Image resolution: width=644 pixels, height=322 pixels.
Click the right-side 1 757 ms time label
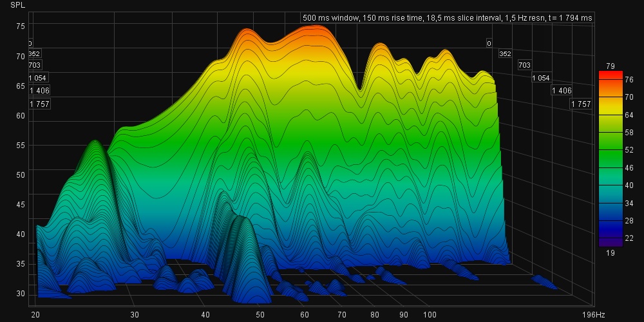pos(581,104)
